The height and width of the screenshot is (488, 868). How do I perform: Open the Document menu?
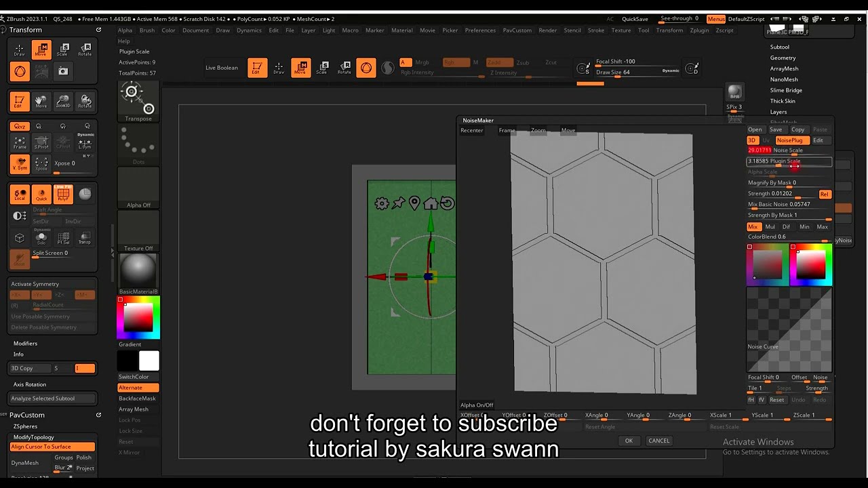click(196, 30)
